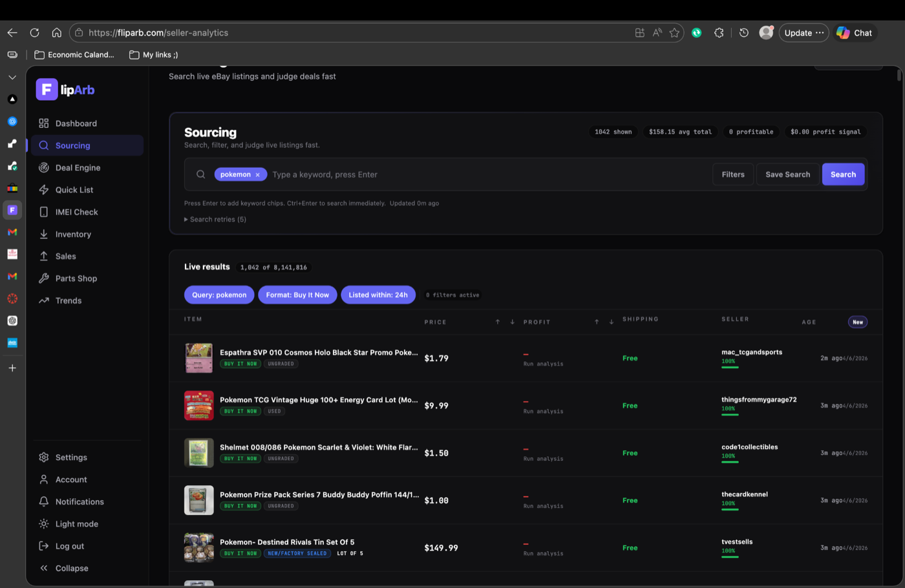Open the browser profile avatar

pos(766,33)
